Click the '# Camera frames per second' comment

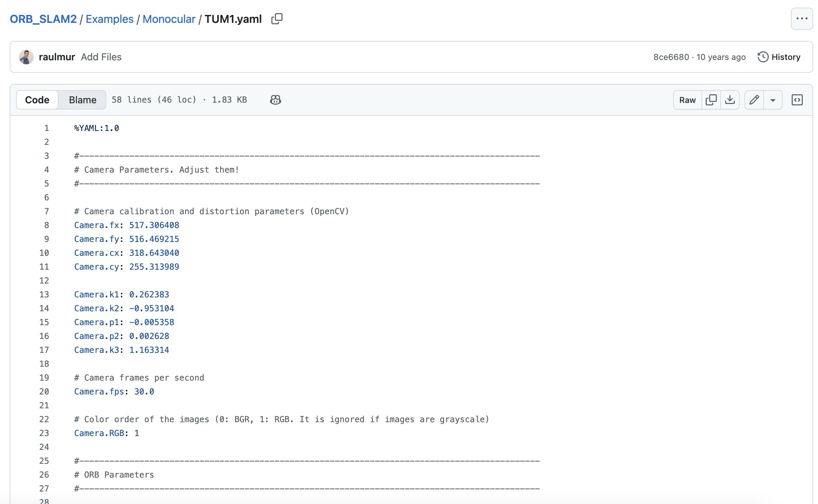pyautogui.click(x=139, y=378)
